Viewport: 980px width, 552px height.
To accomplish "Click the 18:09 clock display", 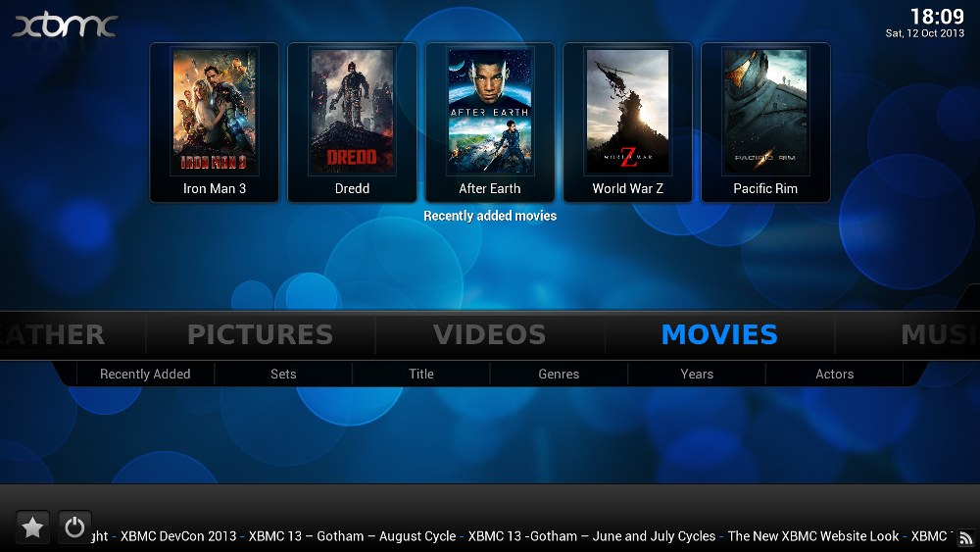I will tap(937, 16).
